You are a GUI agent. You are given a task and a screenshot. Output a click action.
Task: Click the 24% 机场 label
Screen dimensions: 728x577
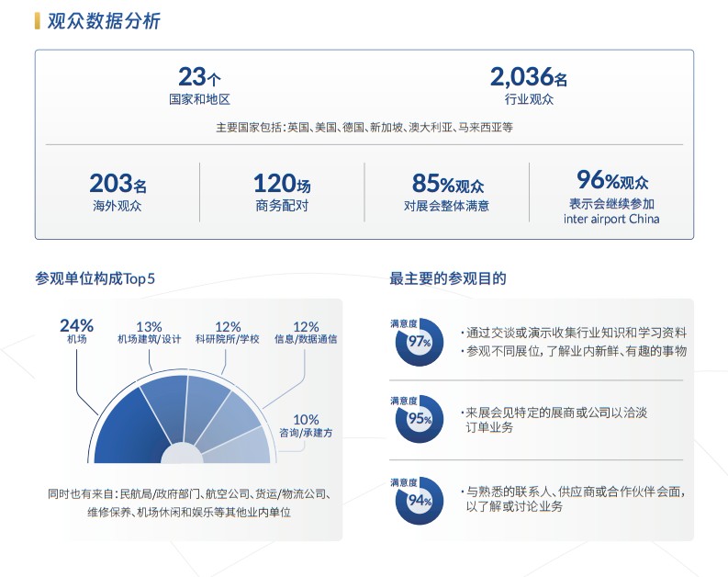76,331
